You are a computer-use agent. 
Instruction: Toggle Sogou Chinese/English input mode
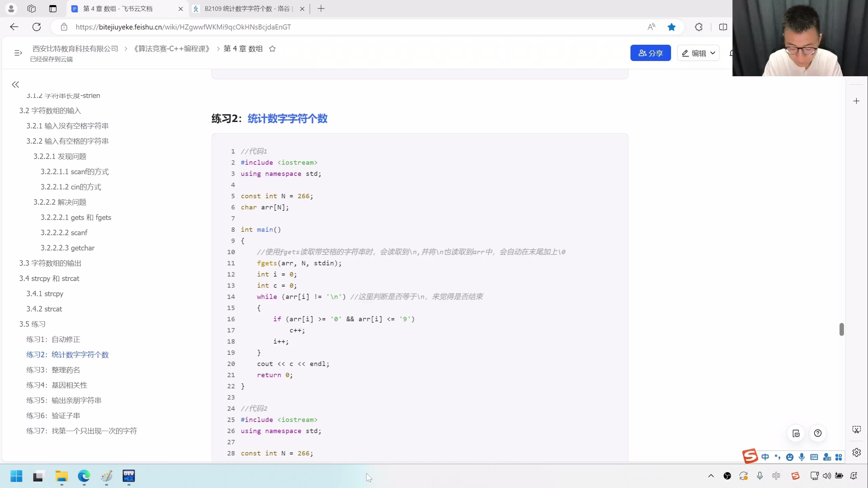(x=765, y=457)
